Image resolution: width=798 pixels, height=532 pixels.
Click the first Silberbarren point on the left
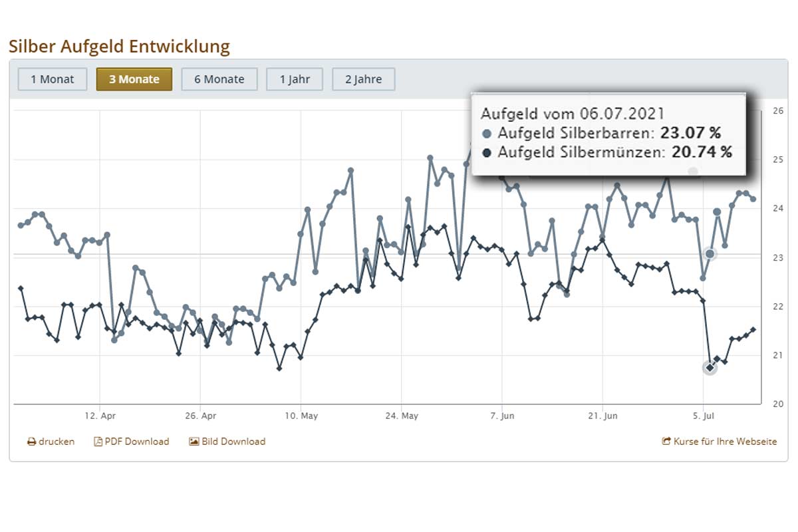[x=21, y=225]
